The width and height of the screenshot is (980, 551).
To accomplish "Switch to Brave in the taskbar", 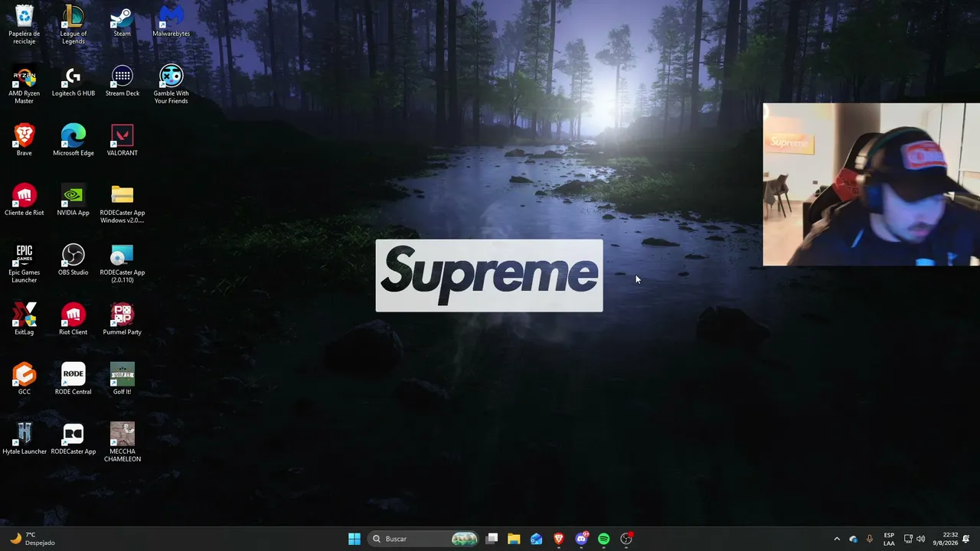I will point(559,539).
